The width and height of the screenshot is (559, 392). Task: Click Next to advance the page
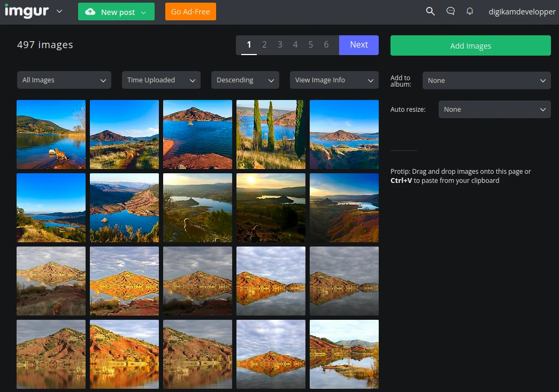[358, 45]
